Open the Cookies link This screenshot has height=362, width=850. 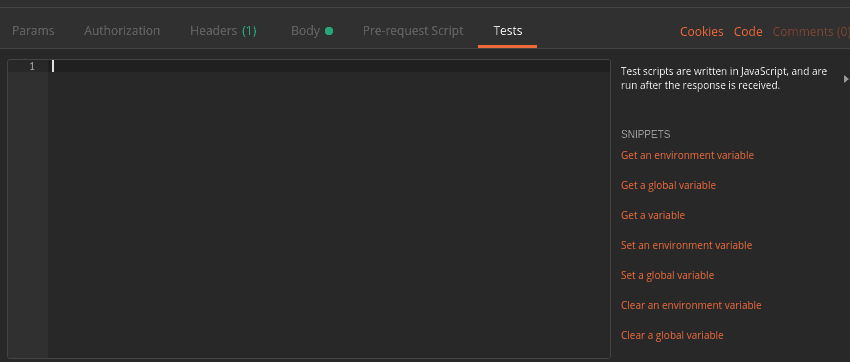pos(701,32)
